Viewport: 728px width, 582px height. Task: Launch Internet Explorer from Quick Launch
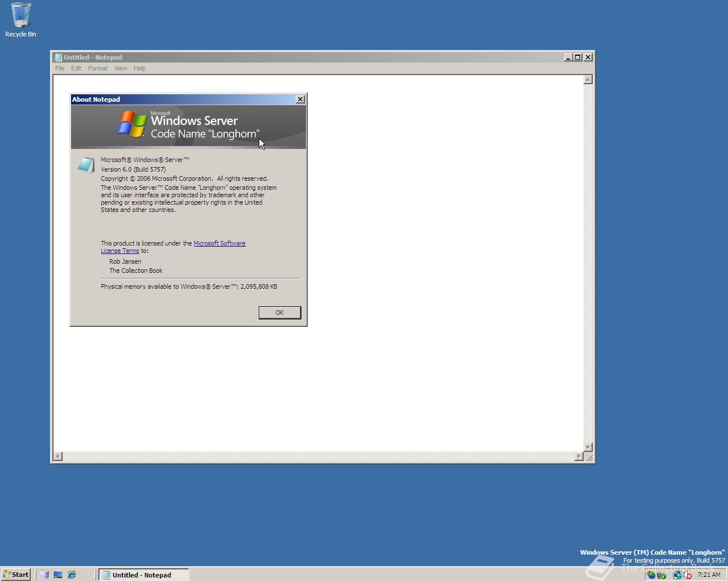point(72,575)
